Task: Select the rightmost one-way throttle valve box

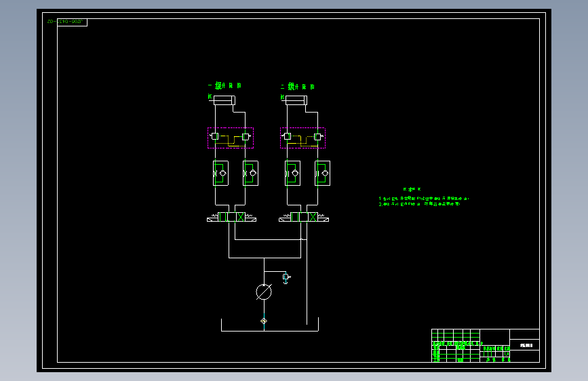Action: pyautogui.click(x=323, y=174)
